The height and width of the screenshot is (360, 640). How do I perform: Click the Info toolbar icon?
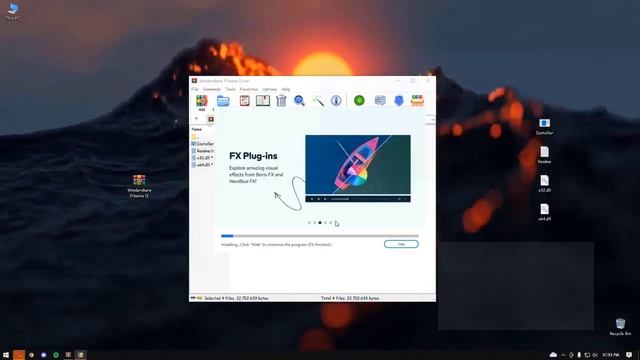pyautogui.click(x=336, y=100)
